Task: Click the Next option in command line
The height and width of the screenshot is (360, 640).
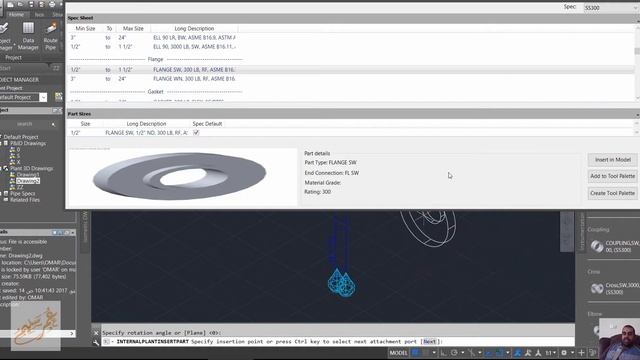Action: point(429,342)
